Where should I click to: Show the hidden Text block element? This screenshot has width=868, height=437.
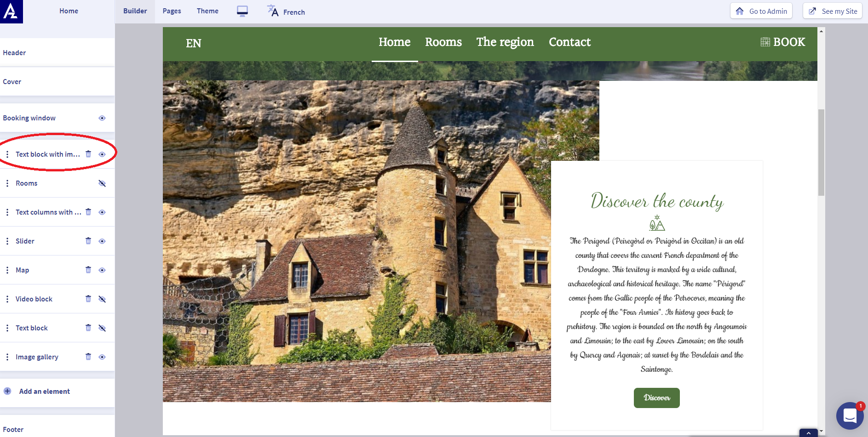[x=102, y=328]
